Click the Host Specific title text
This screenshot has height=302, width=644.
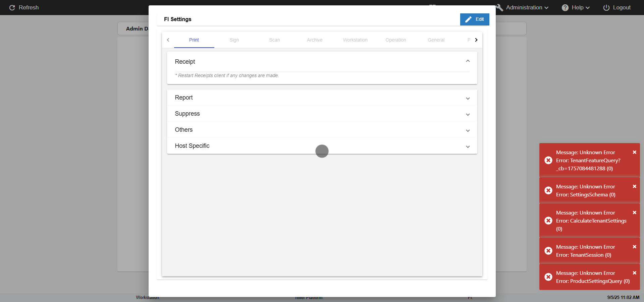coord(192,146)
